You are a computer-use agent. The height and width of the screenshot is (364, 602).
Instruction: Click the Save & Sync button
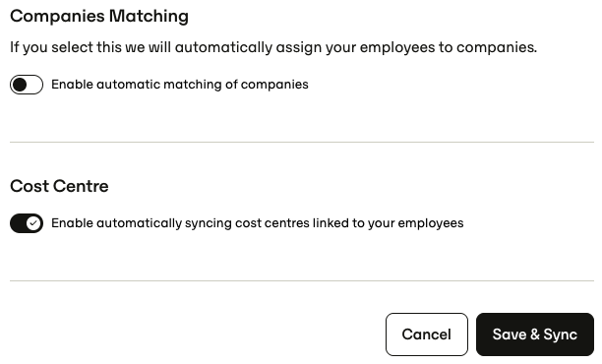535,334
